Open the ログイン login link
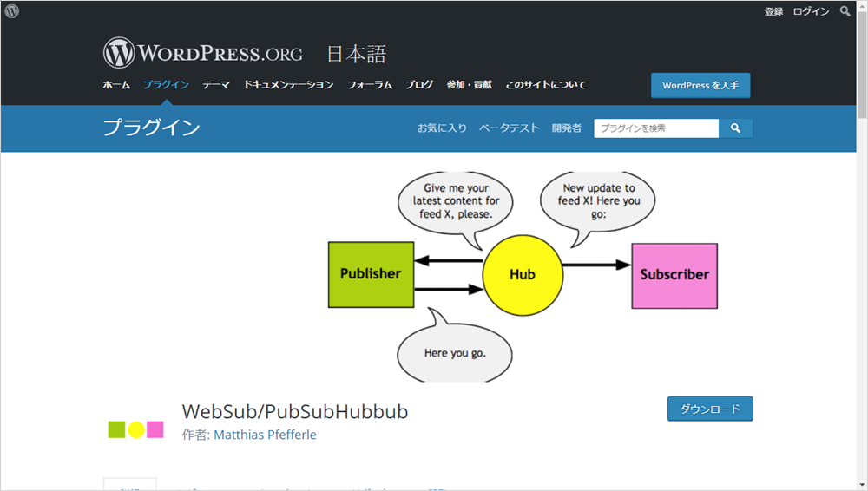 pyautogui.click(x=811, y=11)
